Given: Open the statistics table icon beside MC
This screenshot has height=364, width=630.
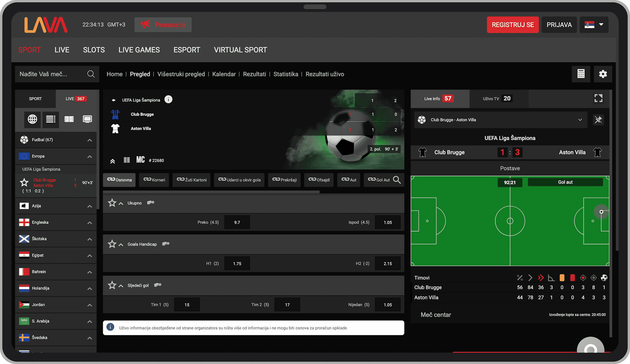Looking at the screenshot, I should point(127,160).
